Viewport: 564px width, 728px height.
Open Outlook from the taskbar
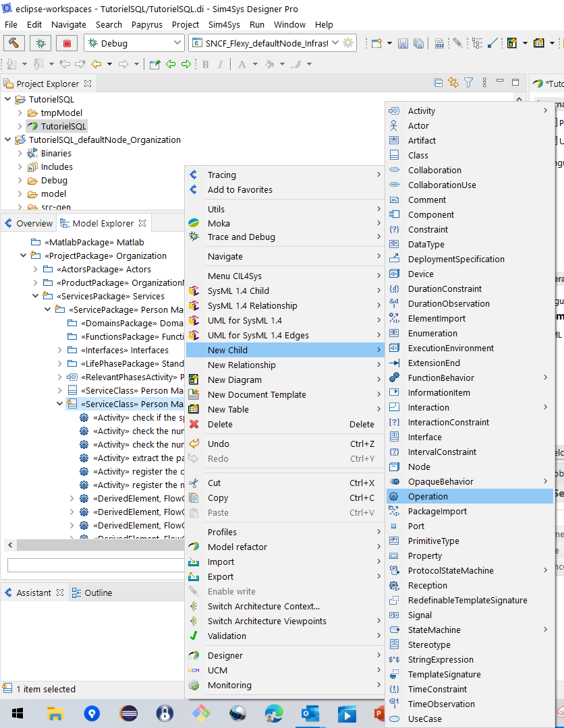coord(310,714)
